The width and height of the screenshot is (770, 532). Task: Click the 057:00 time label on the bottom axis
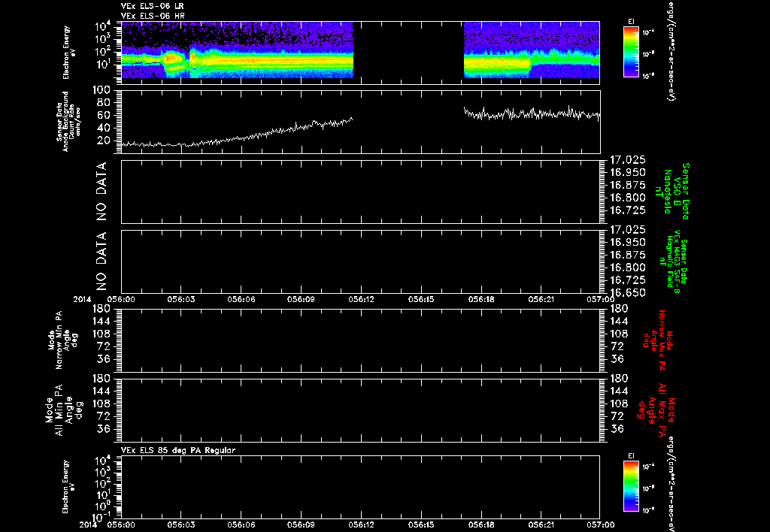tap(600, 524)
